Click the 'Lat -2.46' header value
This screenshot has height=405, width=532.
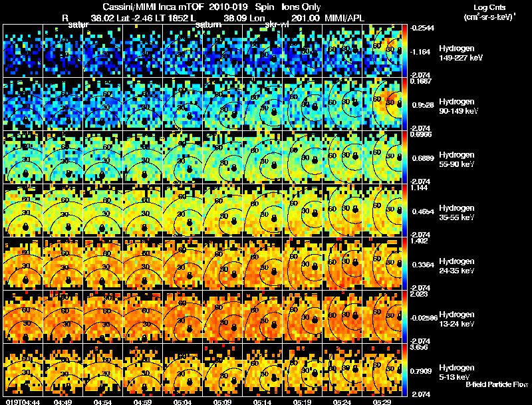(134, 18)
